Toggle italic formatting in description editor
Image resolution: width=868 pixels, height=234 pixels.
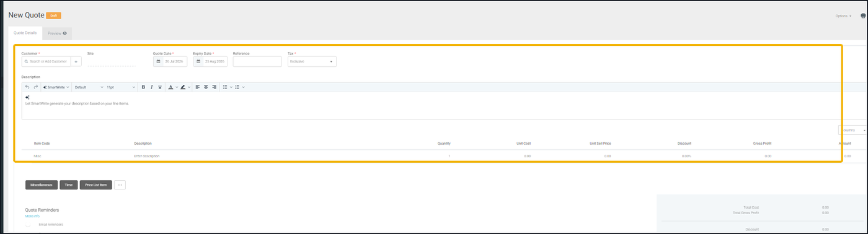pyautogui.click(x=152, y=87)
